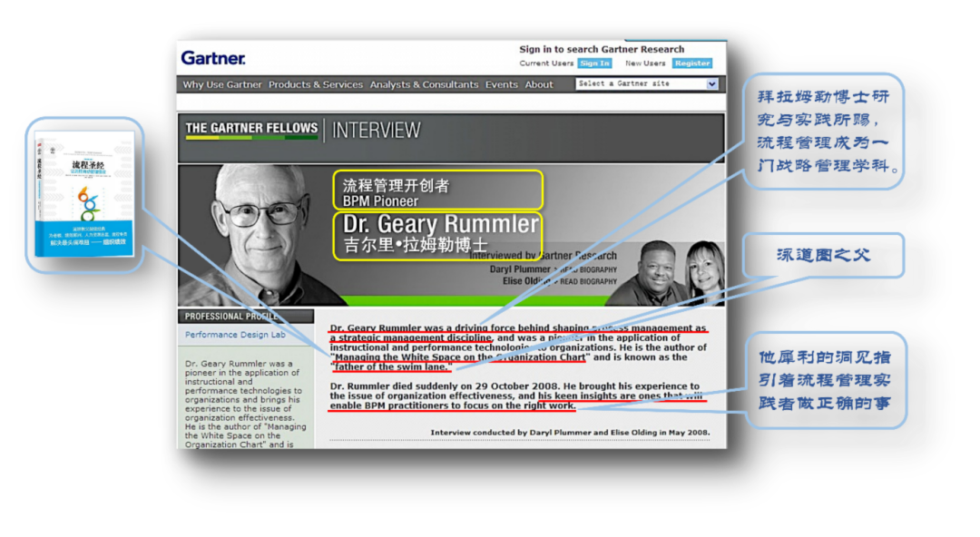This screenshot has width=980, height=537.
Task: Click the book cover thumbnail on left
Action: click(x=84, y=194)
